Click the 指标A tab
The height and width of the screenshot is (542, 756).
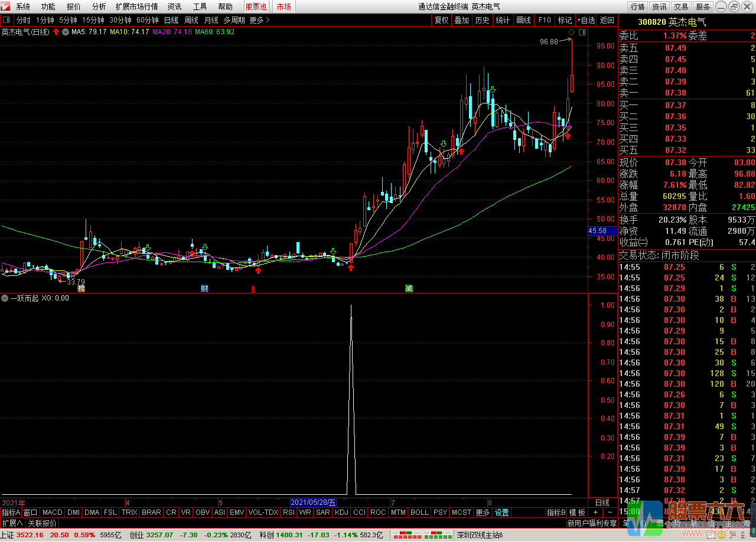11,512
